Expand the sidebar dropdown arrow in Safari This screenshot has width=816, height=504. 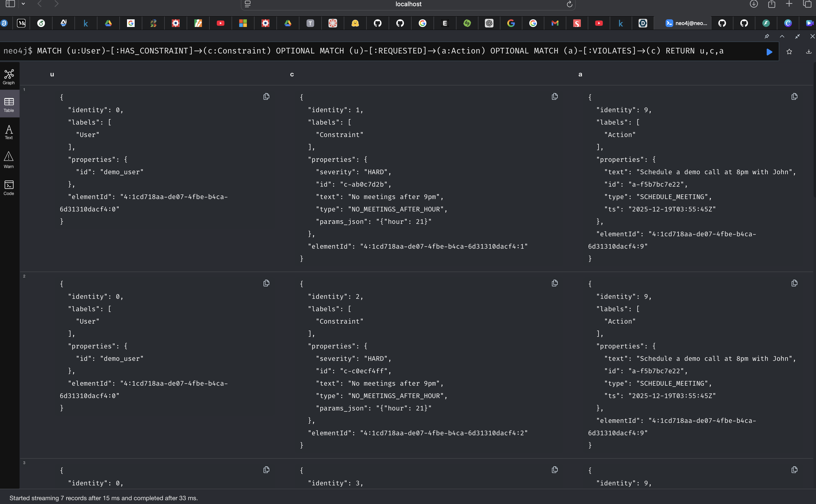coord(23,4)
